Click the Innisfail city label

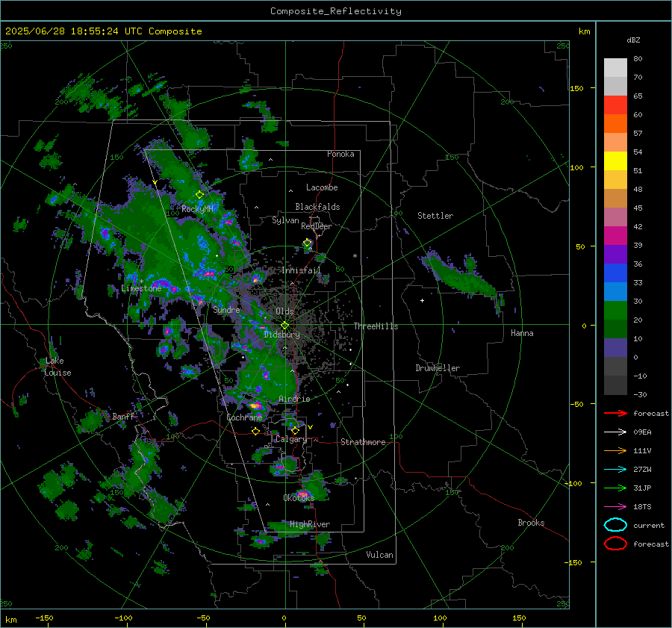pos(302,270)
